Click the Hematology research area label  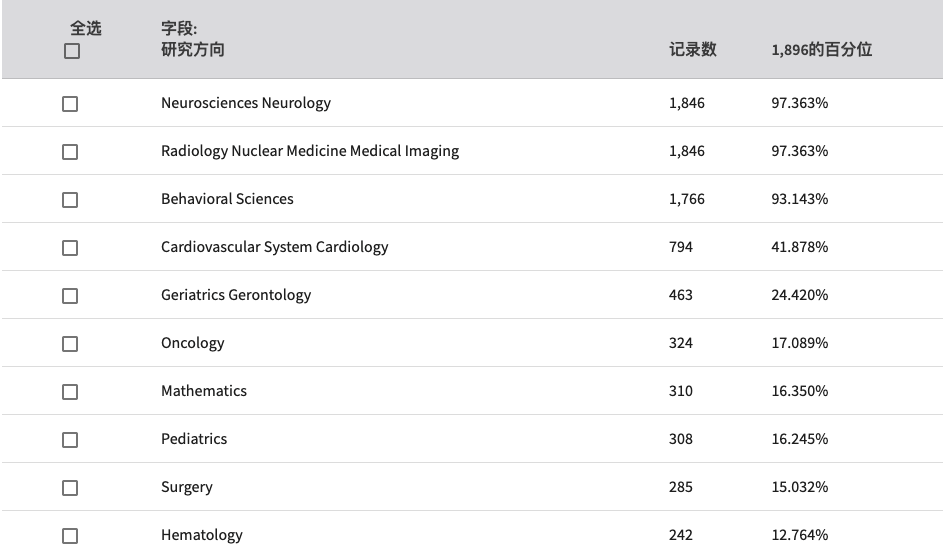tap(201, 535)
